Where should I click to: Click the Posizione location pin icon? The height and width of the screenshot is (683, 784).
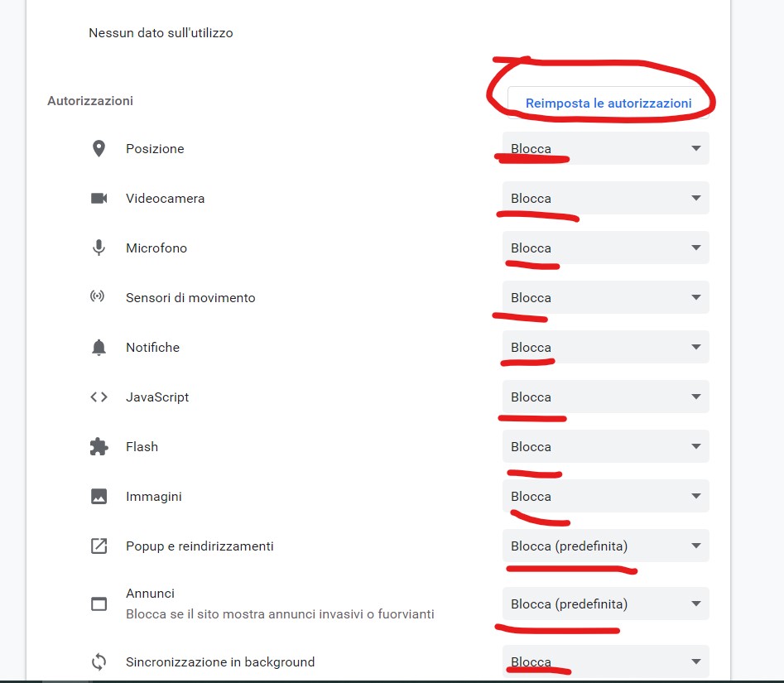[99, 148]
